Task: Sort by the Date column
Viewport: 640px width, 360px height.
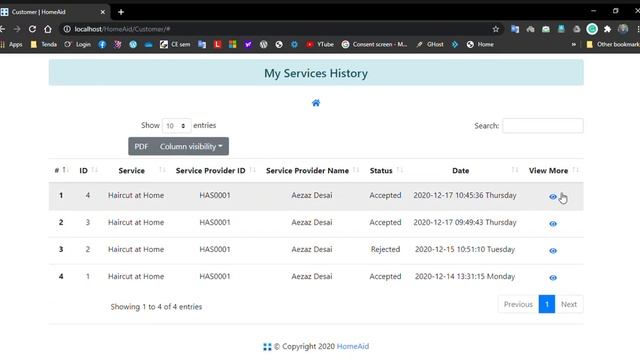Action: click(465, 171)
